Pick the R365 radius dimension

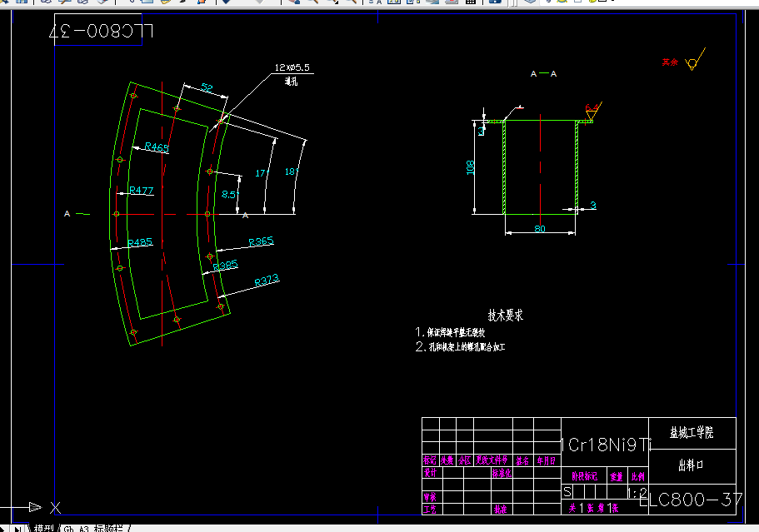coord(261,241)
